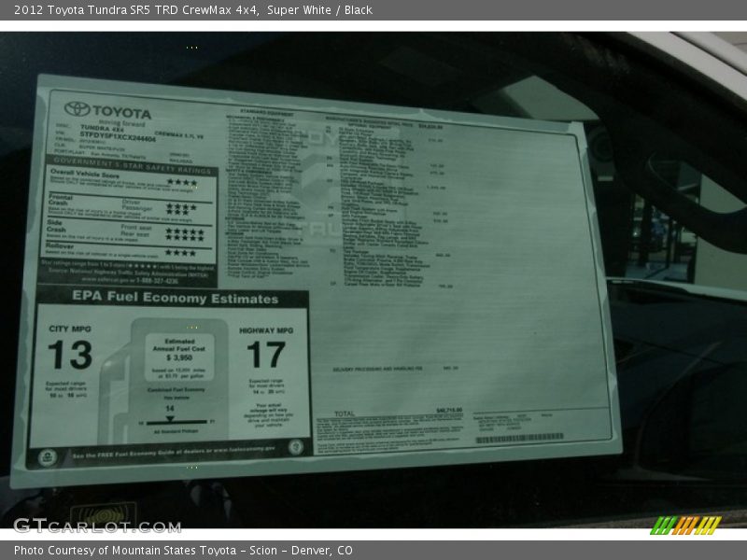Click the Overall Vehicle Score star rating
This screenshot has width=747, height=560.
(181, 182)
